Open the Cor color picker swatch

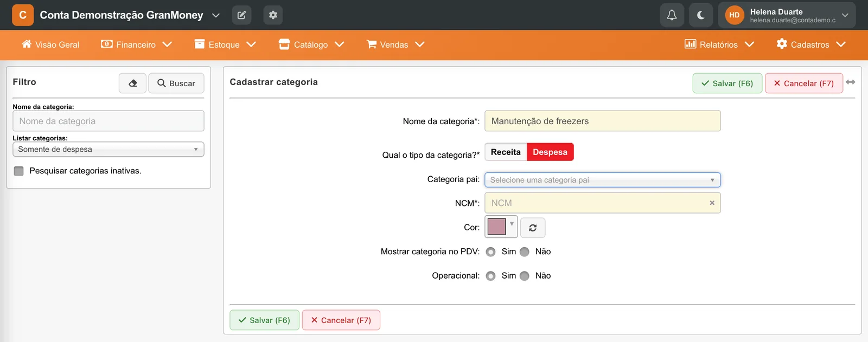point(501,227)
